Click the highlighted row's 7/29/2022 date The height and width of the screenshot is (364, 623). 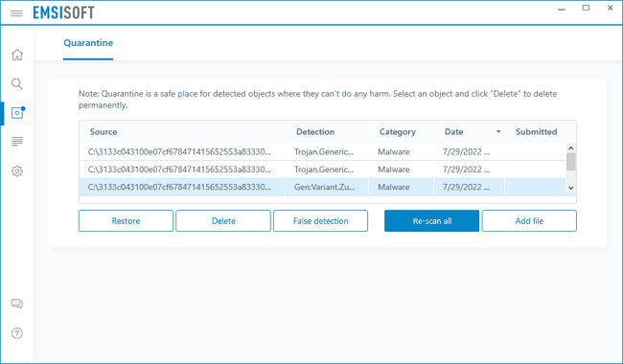pyautogui.click(x=466, y=187)
